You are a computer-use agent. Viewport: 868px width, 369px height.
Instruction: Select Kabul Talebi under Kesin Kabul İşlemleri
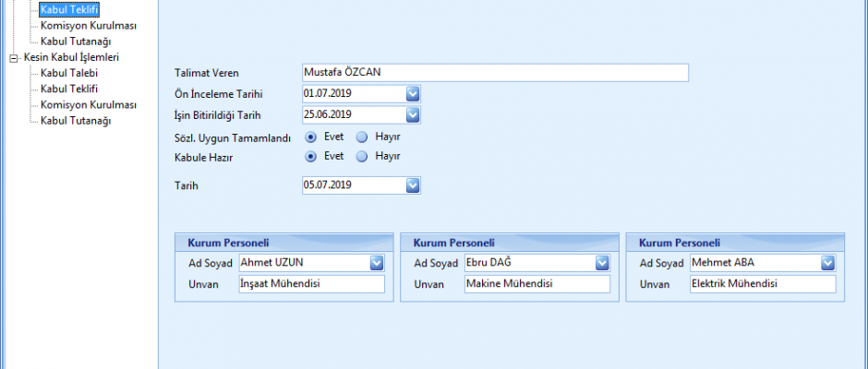[x=69, y=73]
